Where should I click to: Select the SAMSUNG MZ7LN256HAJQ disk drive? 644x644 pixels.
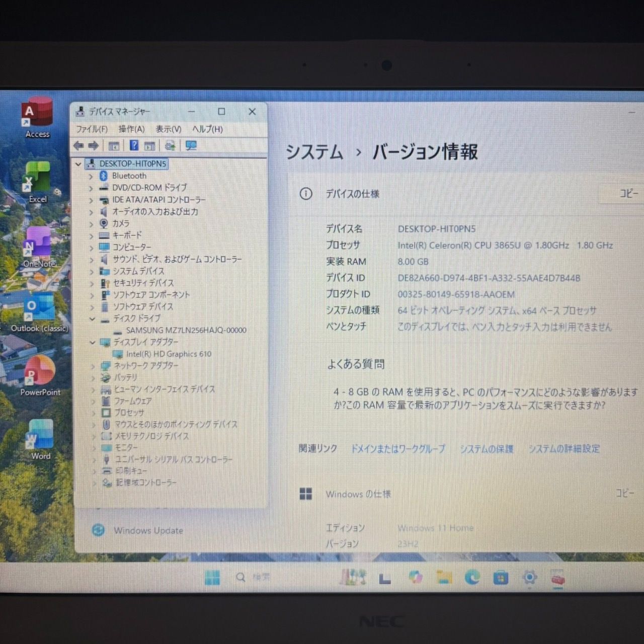coord(186,331)
